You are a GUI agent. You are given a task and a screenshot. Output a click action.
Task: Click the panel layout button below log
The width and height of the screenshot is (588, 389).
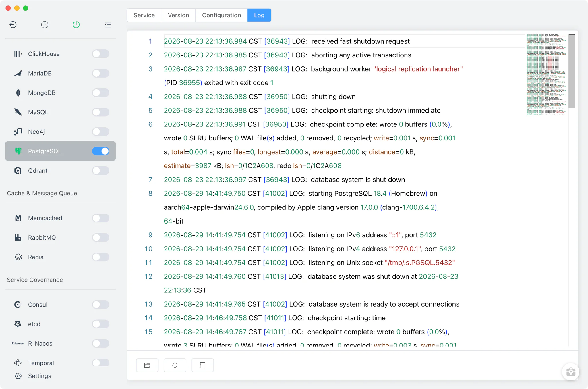click(x=202, y=365)
